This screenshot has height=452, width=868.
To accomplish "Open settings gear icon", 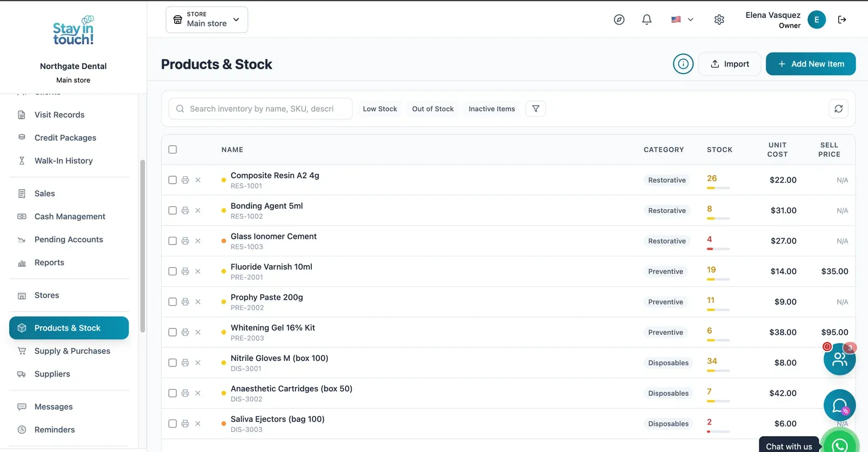I will tap(719, 20).
